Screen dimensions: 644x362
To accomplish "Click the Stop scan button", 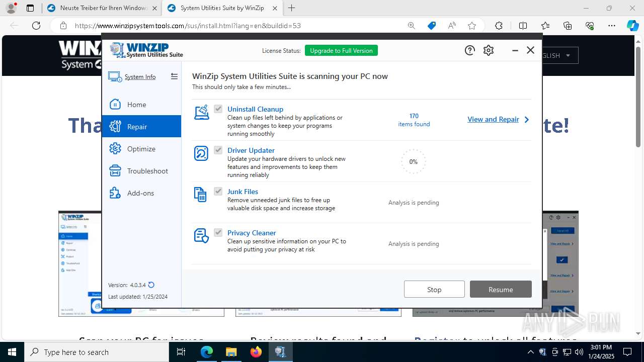I will pyautogui.click(x=434, y=289).
